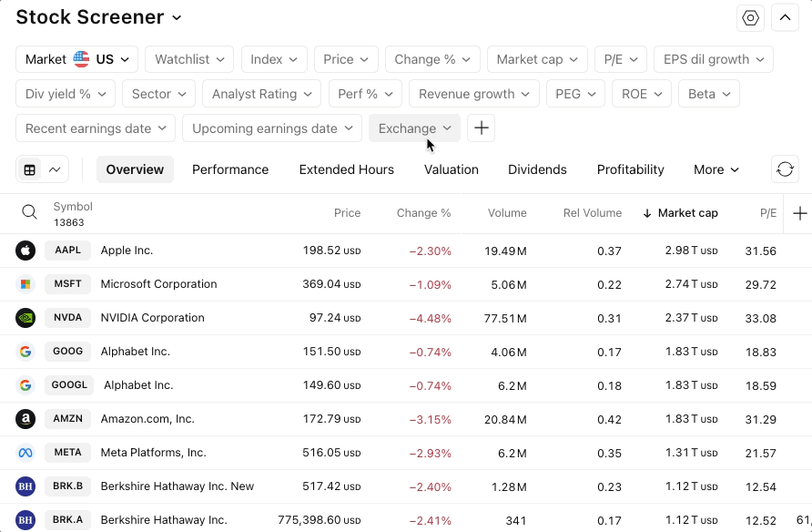The height and width of the screenshot is (532, 812).
Task: Open the screener settings hexagon icon
Action: pos(750,18)
